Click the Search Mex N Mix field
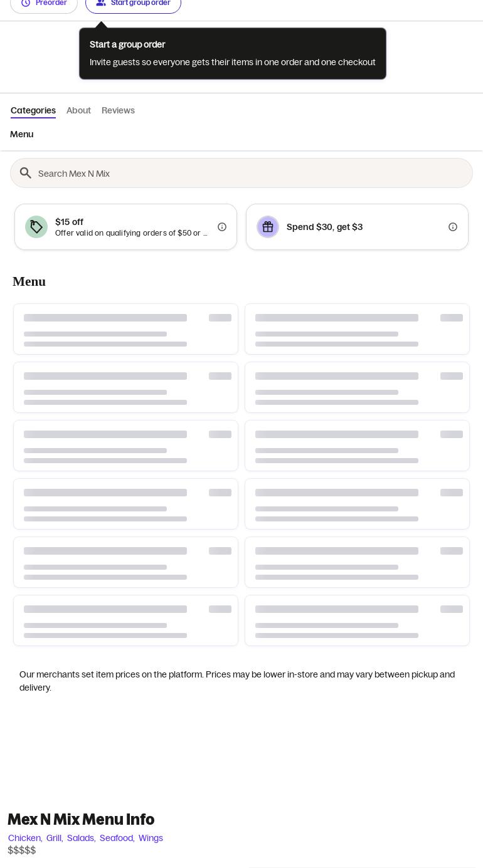 [242, 173]
